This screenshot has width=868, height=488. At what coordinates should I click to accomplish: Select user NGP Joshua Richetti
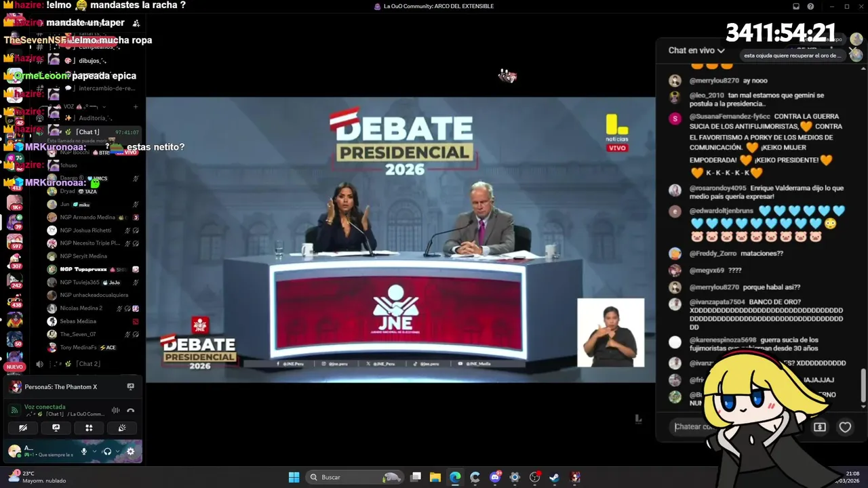point(85,230)
